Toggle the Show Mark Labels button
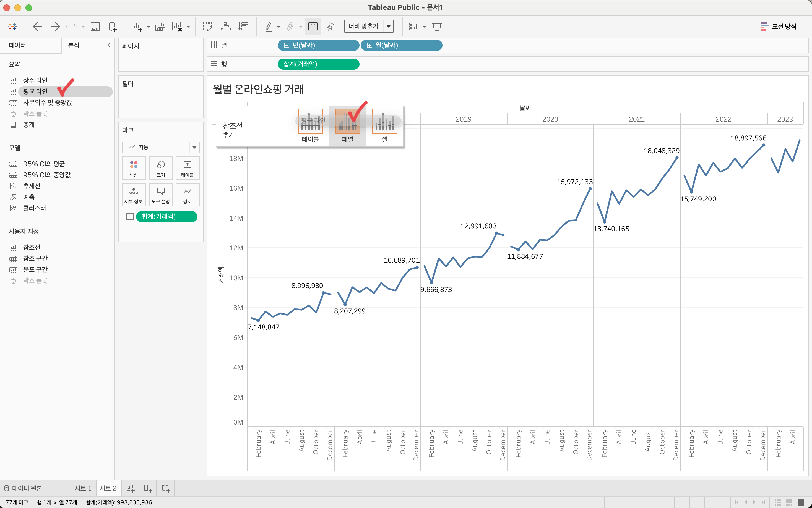Screen dimensions: 812x508 pyautogui.click(x=313, y=27)
